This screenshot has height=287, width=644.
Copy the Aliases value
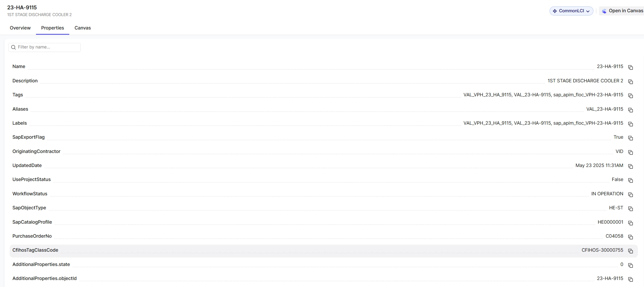[631, 110]
